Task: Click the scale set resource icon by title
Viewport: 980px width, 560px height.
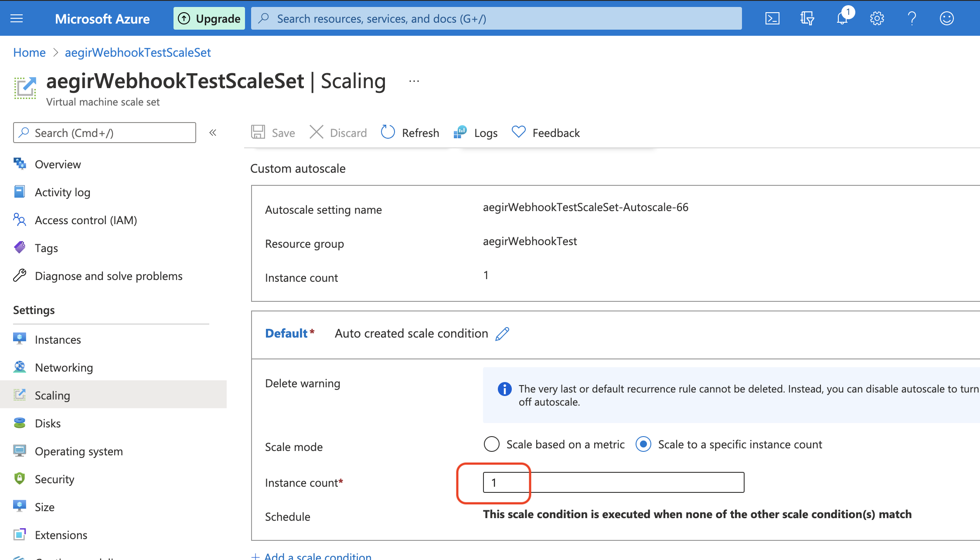Action: [x=25, y=88]
